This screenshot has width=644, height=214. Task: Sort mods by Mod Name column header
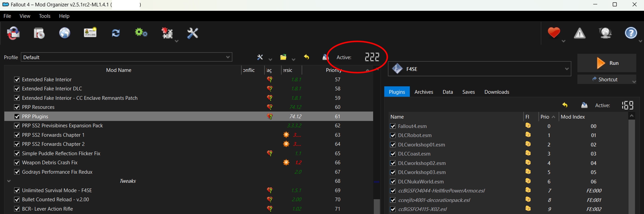pyautogui.click(x=119, y=70)
